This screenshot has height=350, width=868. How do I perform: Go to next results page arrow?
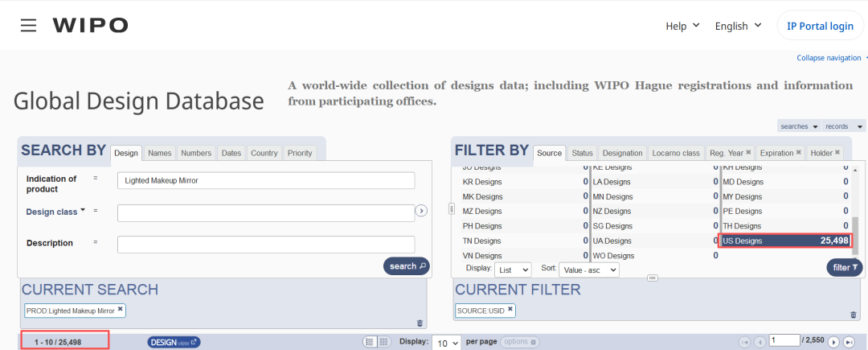pyautogui.click(x=833, y=342)
